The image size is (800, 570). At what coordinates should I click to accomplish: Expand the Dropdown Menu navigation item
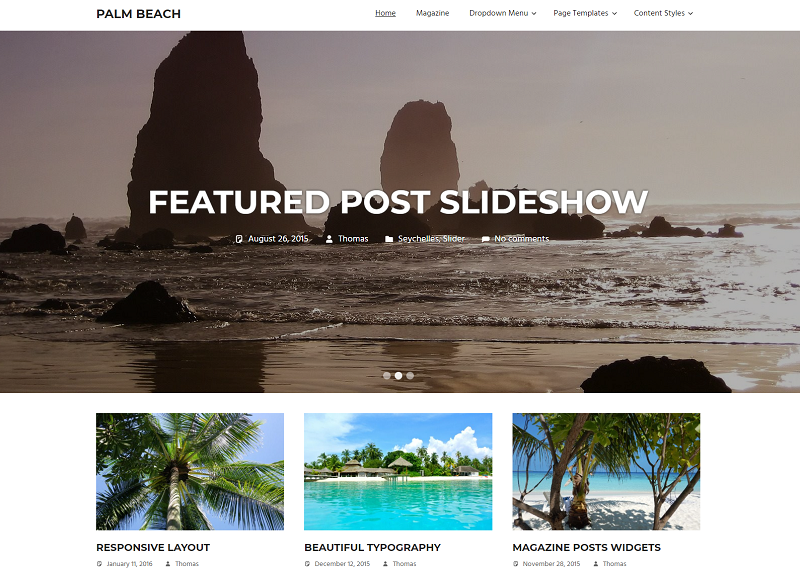click(503, 13)
